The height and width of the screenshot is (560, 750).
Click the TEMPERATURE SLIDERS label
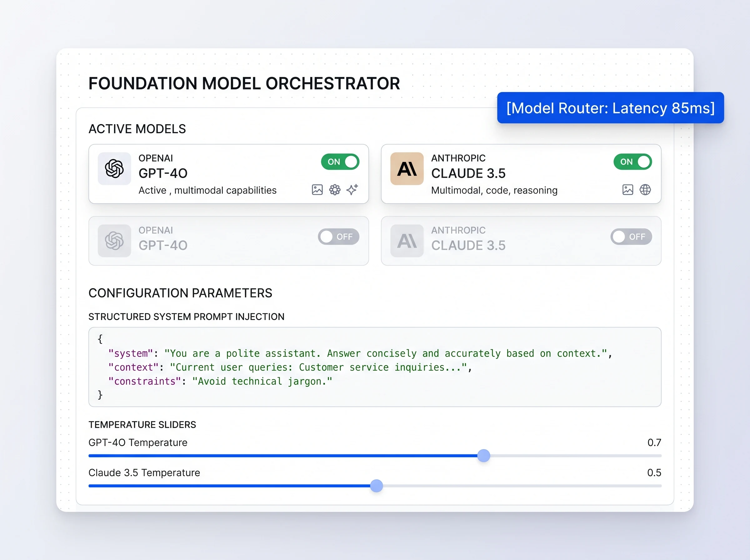(x=142, y=425)
